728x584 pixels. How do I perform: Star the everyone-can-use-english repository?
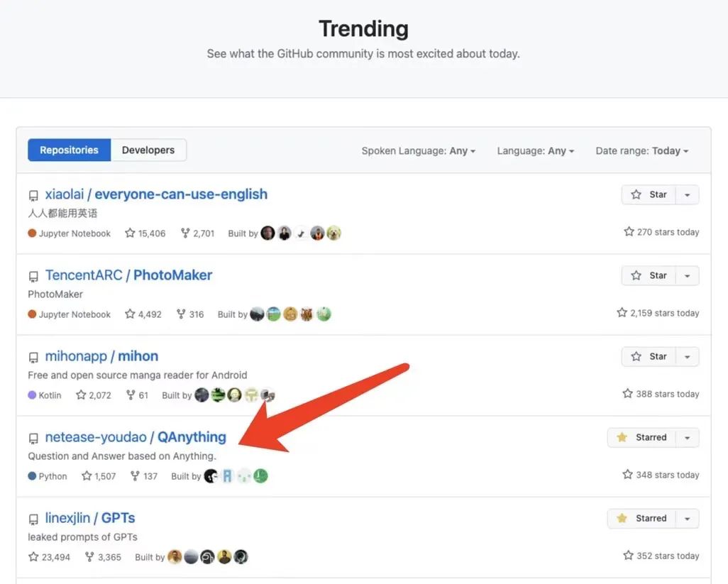pos(649,194)
